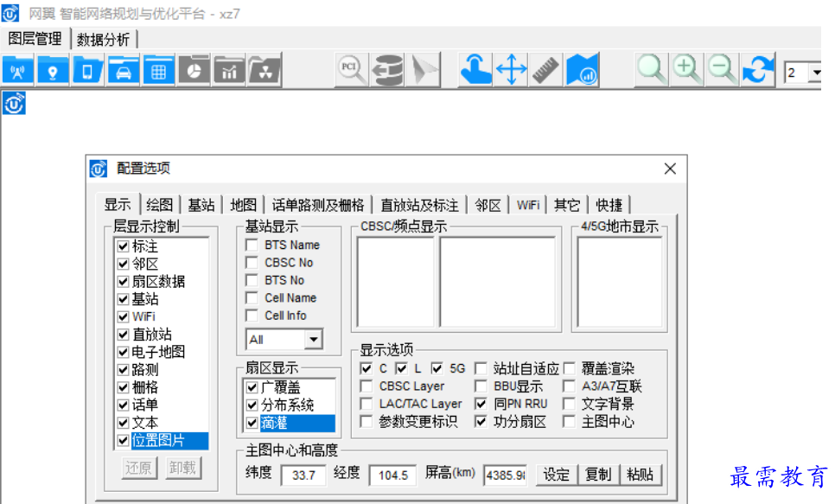Click the 粘贴 button

pos(640,475)
